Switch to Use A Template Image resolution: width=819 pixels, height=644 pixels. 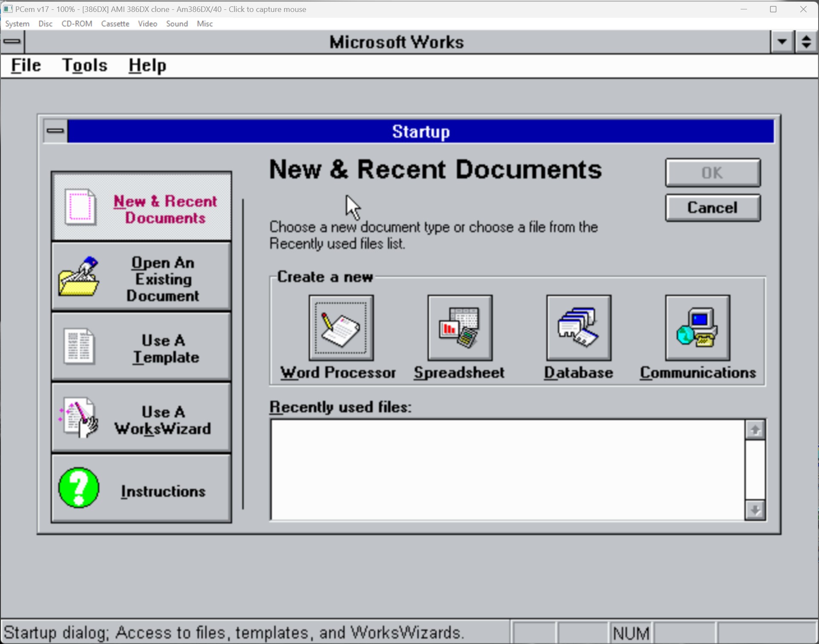tap(141, 347)
